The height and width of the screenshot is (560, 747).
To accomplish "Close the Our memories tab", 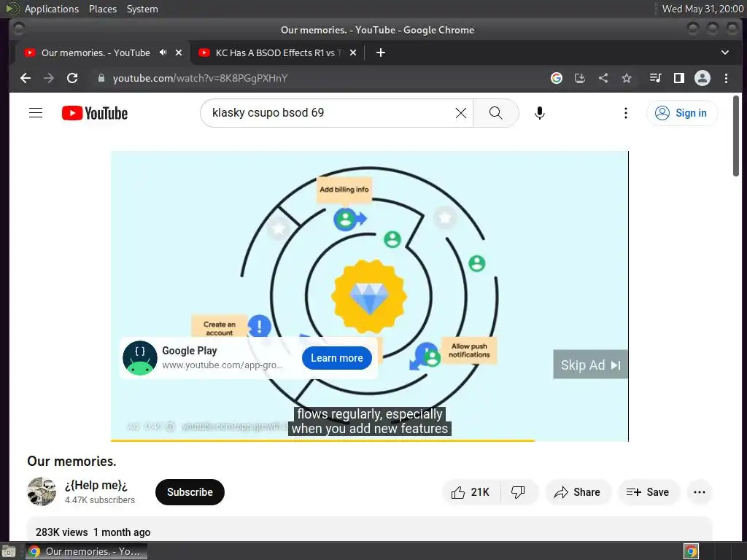I will tap(179, 52).
